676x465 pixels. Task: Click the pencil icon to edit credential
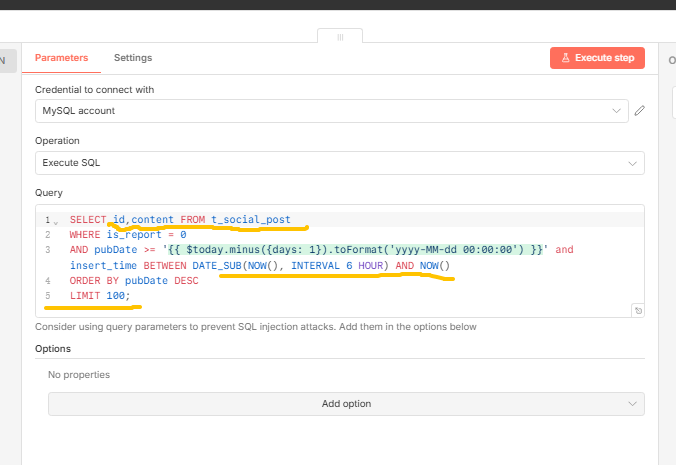639,111
